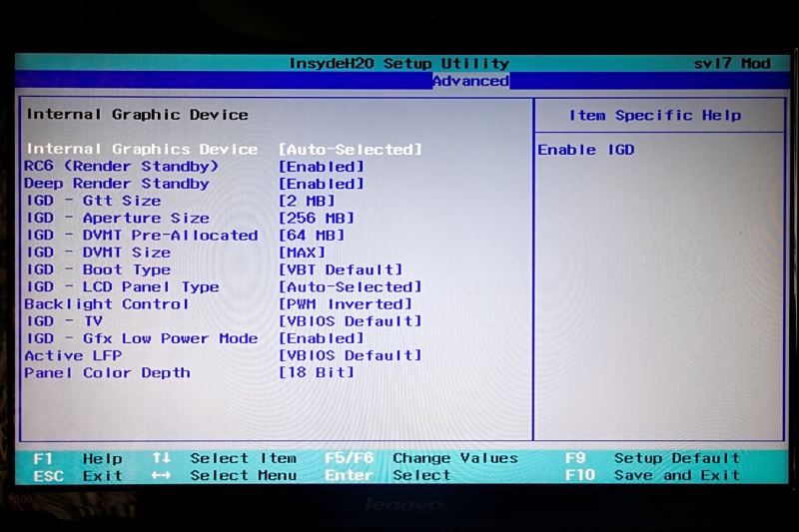Select the Advanced tab
Screen dimensions: 799x532
click(x=470, y=81)
